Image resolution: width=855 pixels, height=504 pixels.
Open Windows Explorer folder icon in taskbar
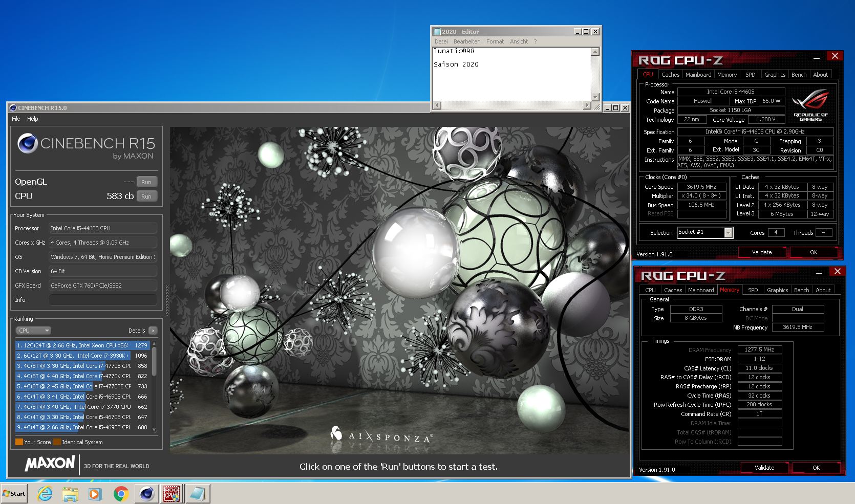pyautogui.click(x=70, y=494)
